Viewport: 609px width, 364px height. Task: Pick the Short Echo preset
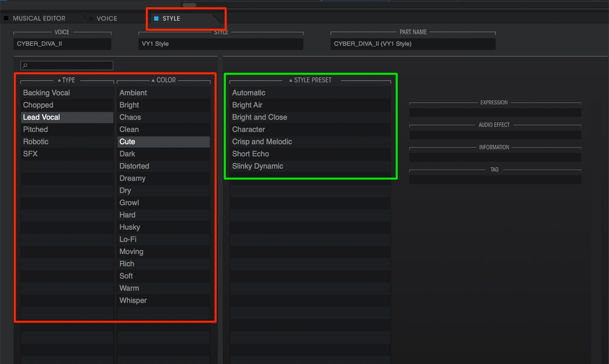tap(310, 154)
